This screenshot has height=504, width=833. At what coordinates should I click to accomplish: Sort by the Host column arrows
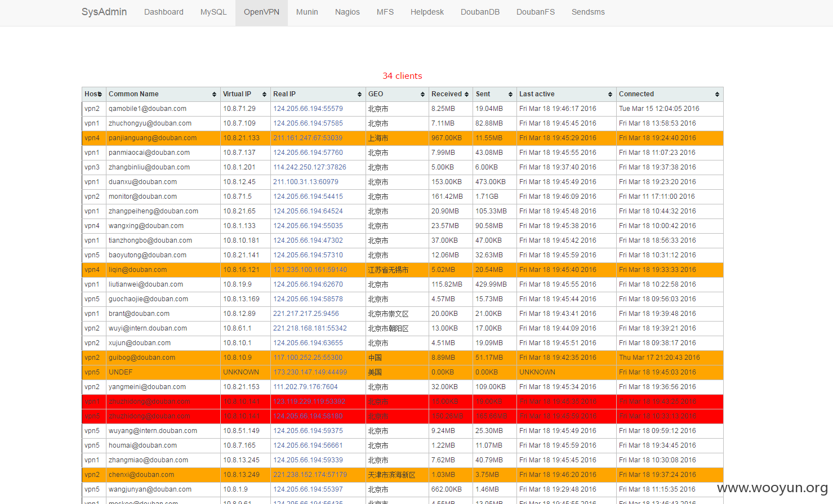tap(100, 94)
